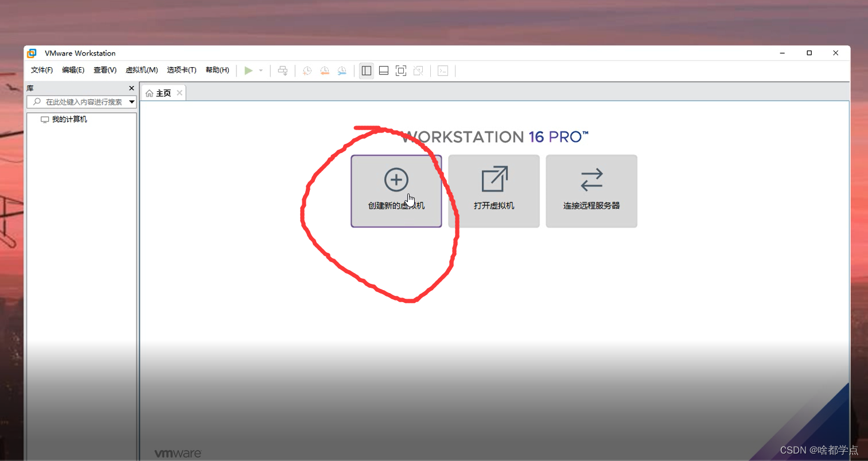Click the computer icon beside 我的计算机
The height and width of the screenshot is (461, 868).
(x=45, y=119)
